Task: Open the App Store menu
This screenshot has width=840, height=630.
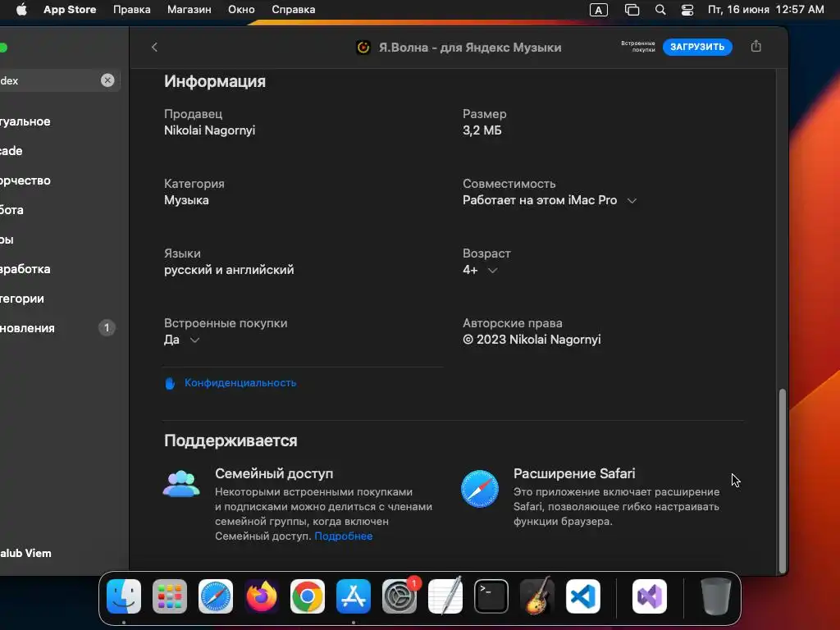Action: click(70, 10)
